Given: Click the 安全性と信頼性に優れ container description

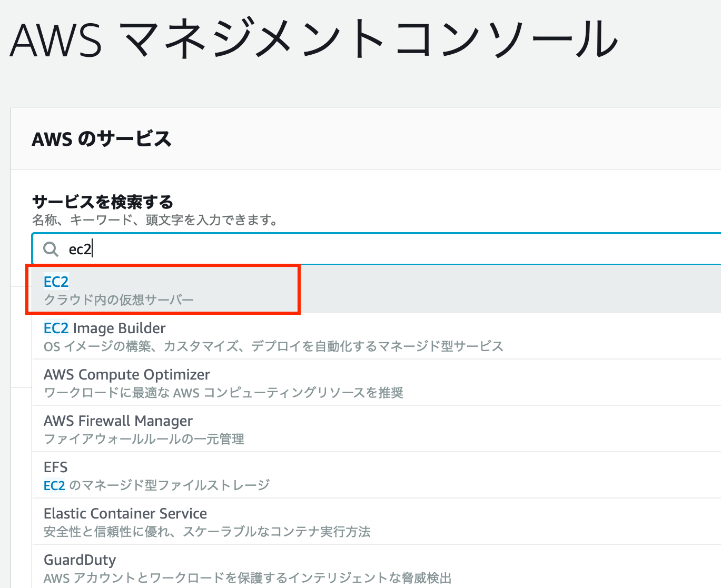Looking at the screenshot, I should click(x=208, y=532).
